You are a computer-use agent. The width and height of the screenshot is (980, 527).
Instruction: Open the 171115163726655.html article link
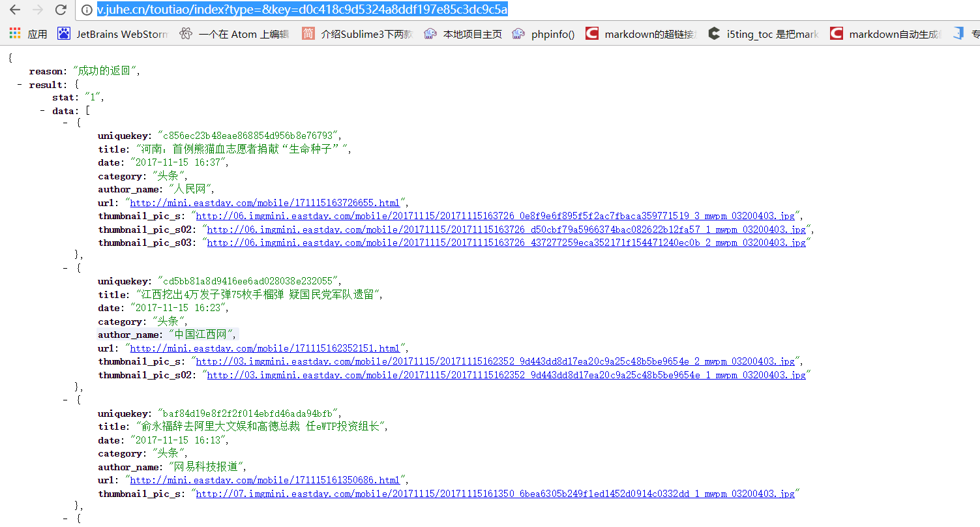(x=265, y=203)
